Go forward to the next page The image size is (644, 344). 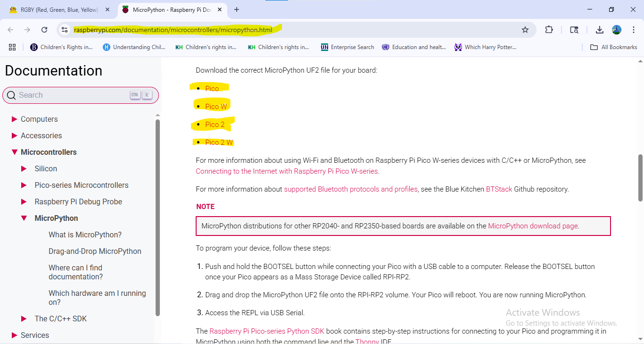27,30
